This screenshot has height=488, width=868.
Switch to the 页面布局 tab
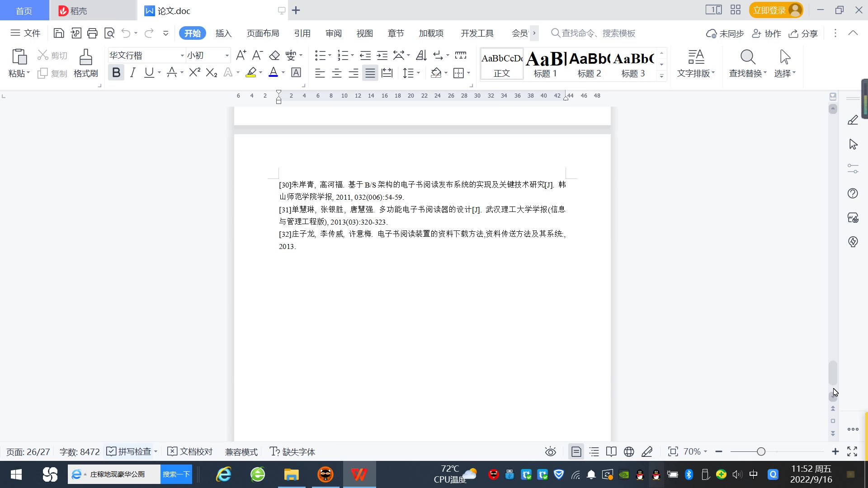pos(263,33)
